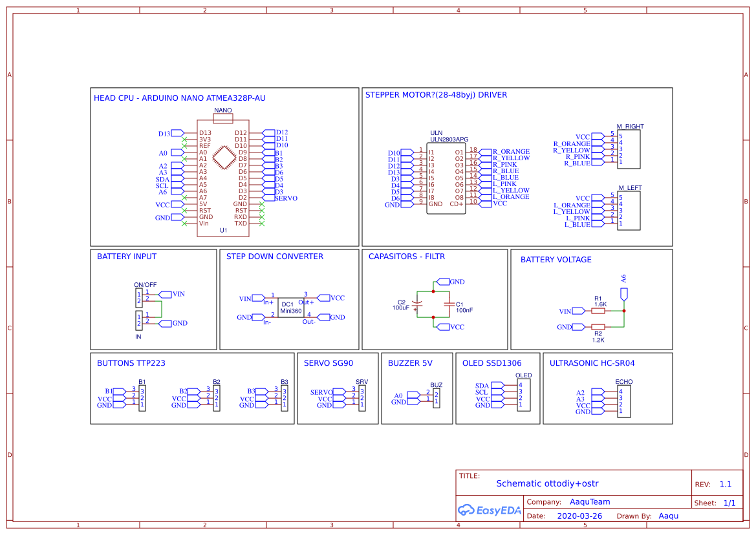Click the ULN2803APG driver chip symbol

click(446, 178)
